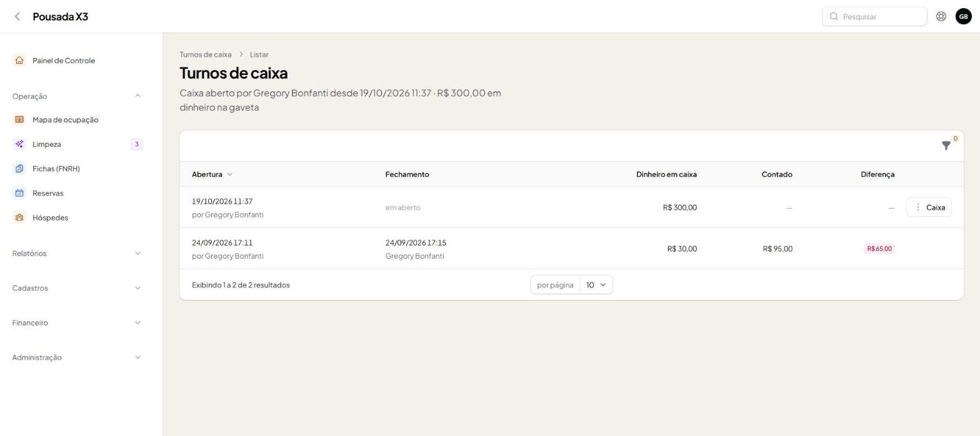This screenshot has width=980, height=436.
Task: Click the 'por página' label
Action: pyautogui.click(x=555, y=285)
